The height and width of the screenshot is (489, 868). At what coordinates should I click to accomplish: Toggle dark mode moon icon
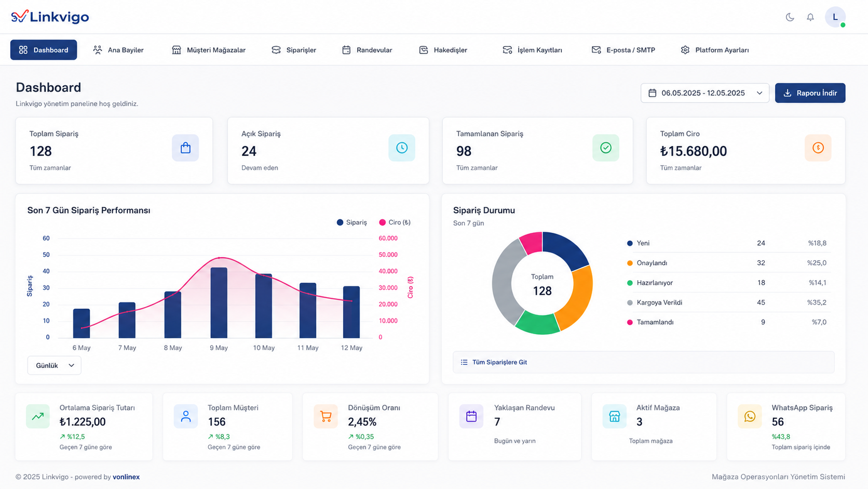(790, 17)
